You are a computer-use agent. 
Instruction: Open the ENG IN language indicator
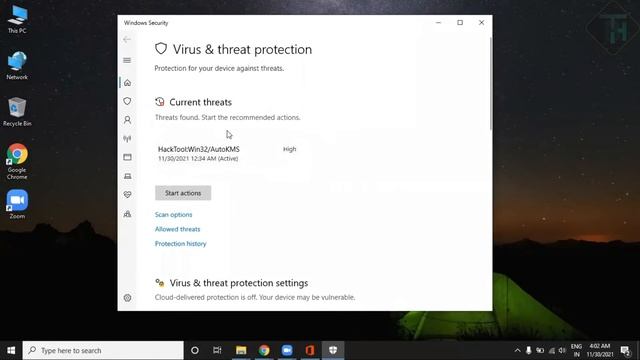(x=576, y=350)
